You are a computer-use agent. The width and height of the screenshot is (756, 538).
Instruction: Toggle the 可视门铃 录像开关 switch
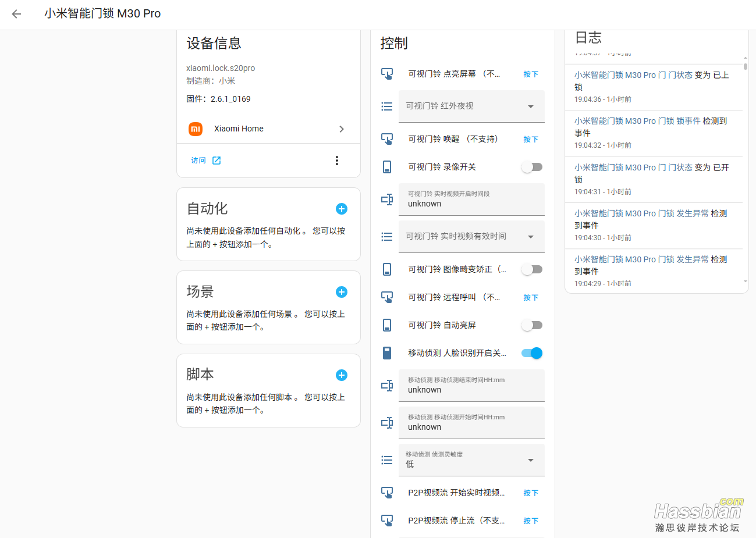[532, 167]
